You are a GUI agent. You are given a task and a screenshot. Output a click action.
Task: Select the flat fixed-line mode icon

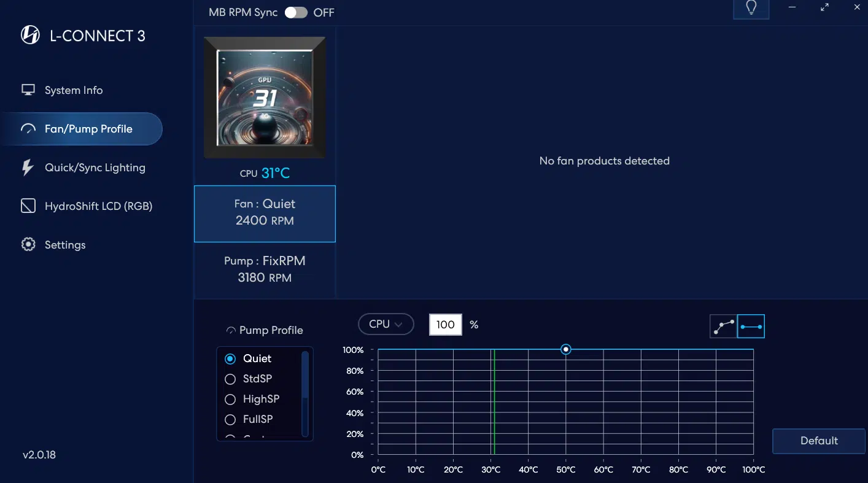pyautogui.click(x=751, y=327)
